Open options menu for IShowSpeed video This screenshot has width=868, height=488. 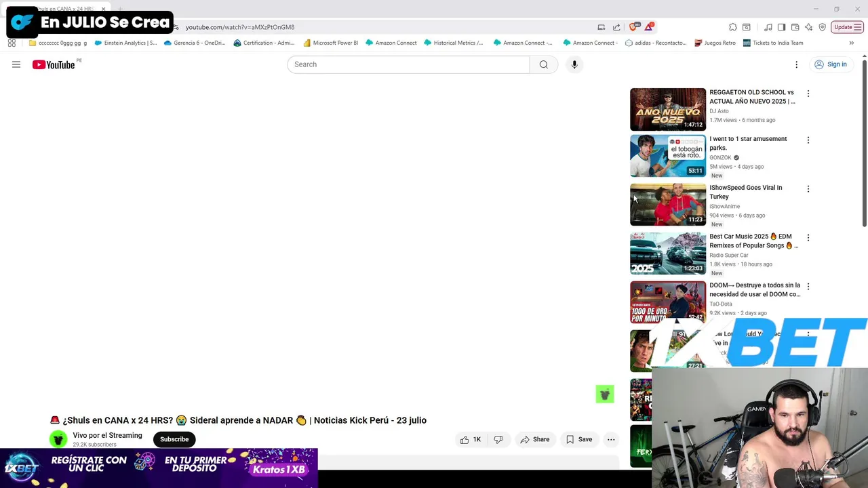click(808, 189)
